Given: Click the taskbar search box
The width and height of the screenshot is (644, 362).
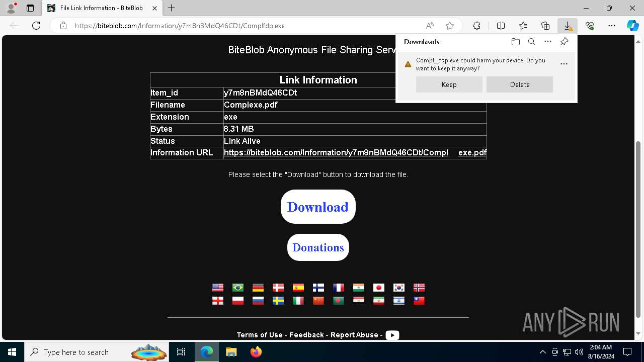Looking at the screenshot, I should [x=98, y=352].
